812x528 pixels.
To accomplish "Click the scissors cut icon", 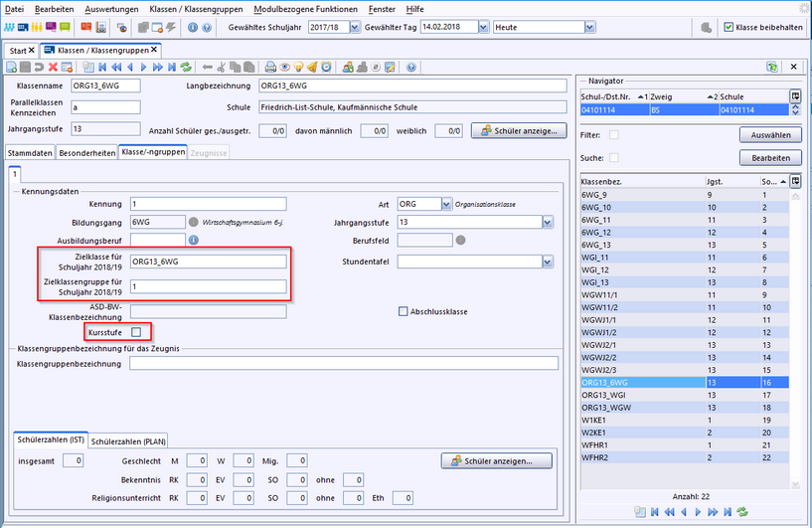I will click(x=222, y=68).
